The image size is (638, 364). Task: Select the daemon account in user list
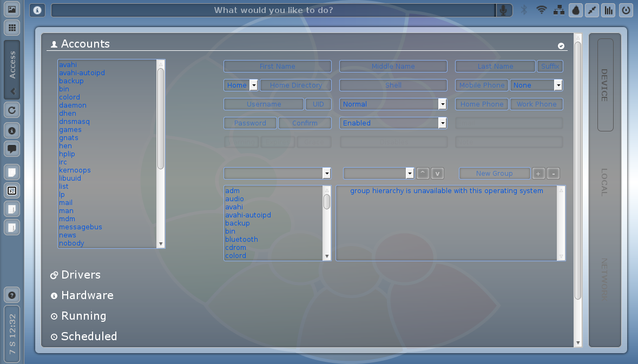tap(73, 105)
